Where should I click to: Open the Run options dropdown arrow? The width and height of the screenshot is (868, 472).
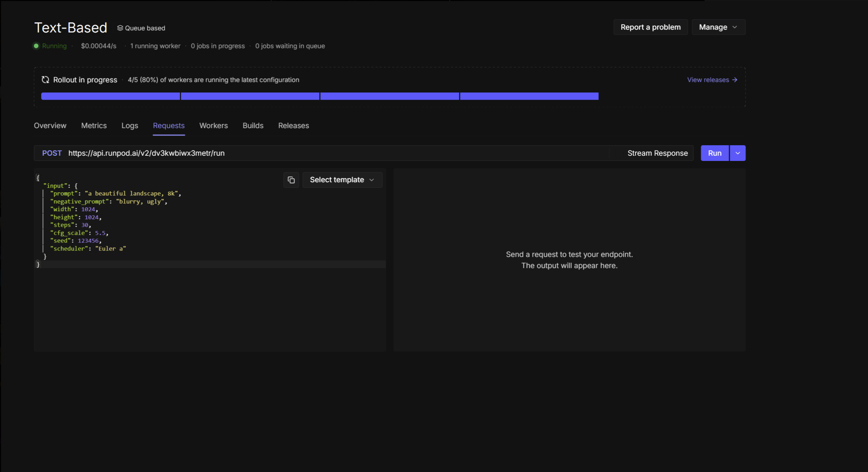click(x=737, y=153)
